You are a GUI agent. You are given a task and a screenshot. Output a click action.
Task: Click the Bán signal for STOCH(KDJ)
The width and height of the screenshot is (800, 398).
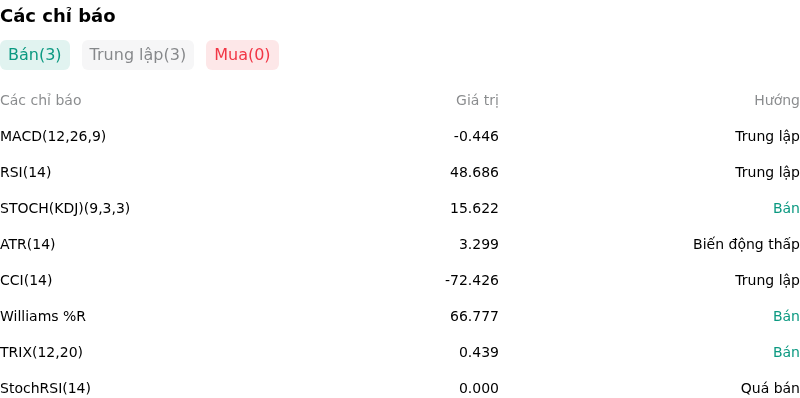coord(786,208)
